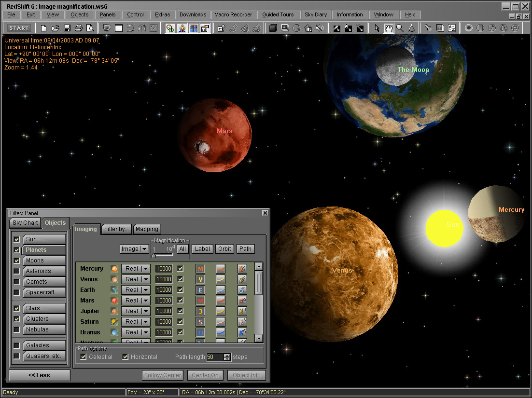Screen dimensions: 532x398
Task: Click the print icon in toolbar
Action: click(x=78, y=28)
